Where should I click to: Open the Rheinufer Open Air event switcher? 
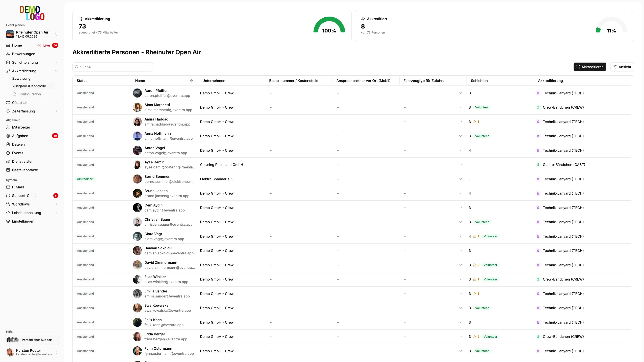[x=32, y=34]
